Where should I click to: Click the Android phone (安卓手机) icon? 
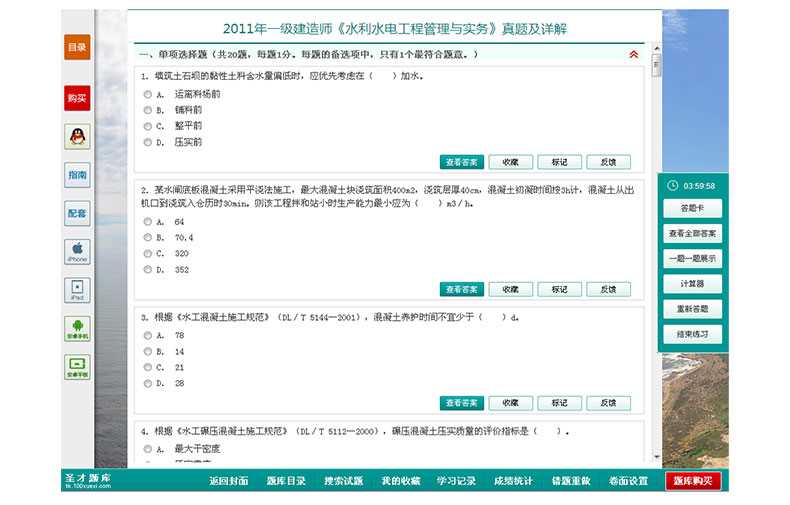pyautogui.click(x=77, y=328)
